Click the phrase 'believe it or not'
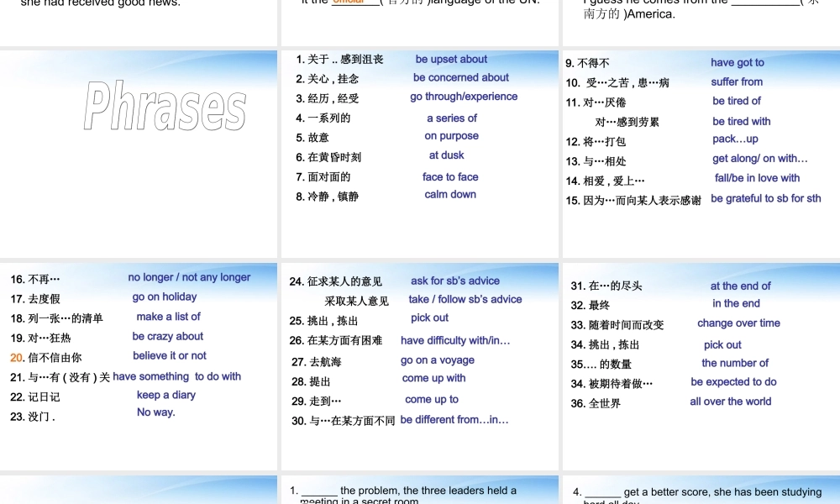 click(x=170, y=355)
